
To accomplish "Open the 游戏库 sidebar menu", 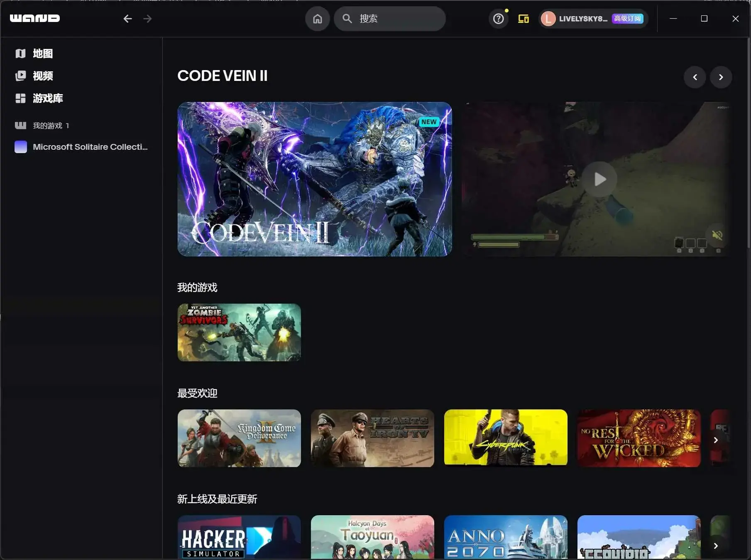I will click(47, 98).
